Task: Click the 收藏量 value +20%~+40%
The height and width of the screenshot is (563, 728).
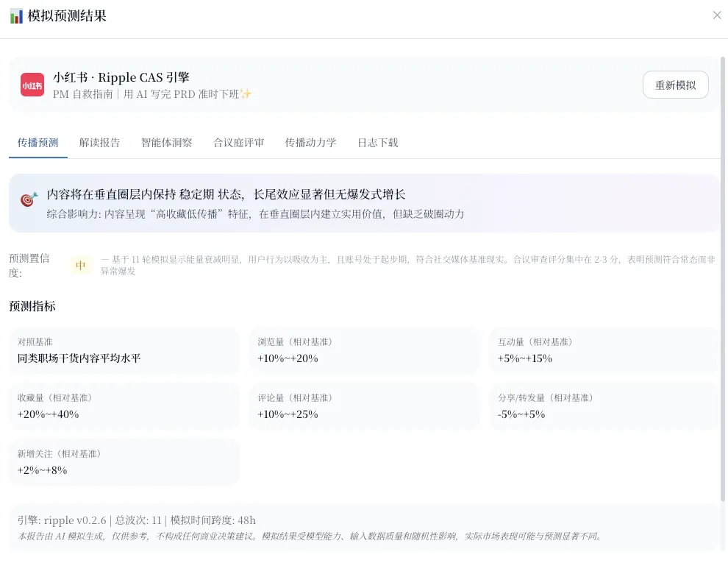Action: click(x=49, y=414)
